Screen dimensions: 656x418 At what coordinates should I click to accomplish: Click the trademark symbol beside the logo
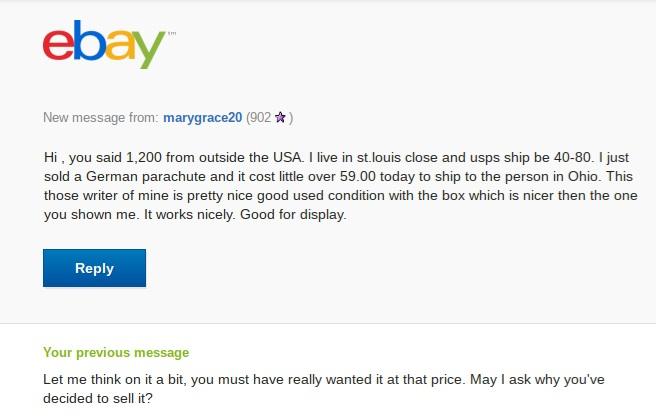[172, 33]
